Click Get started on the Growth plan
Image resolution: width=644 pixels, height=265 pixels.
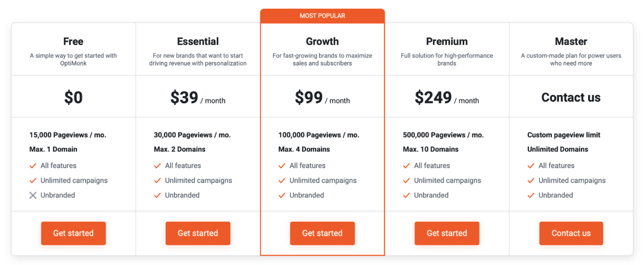tap(322, 233)
